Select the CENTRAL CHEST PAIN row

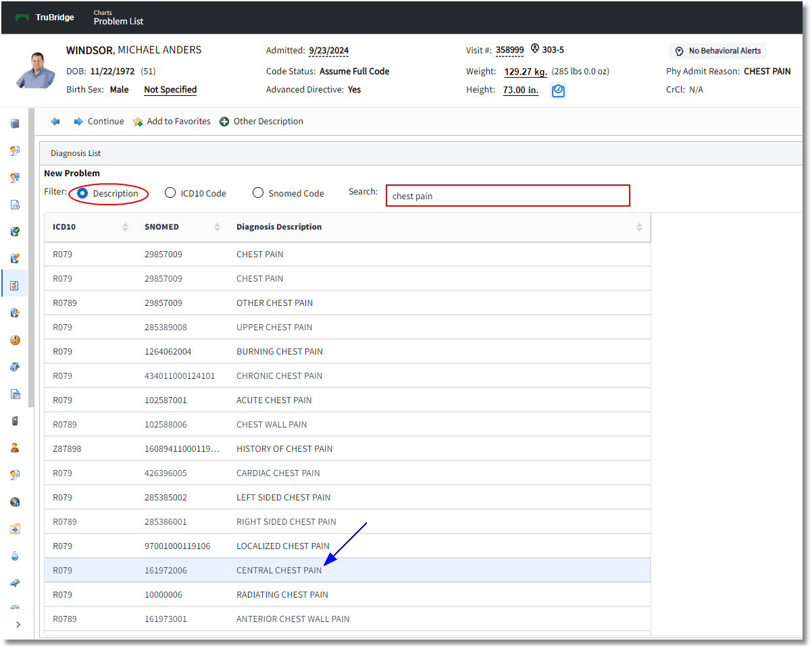347,570
